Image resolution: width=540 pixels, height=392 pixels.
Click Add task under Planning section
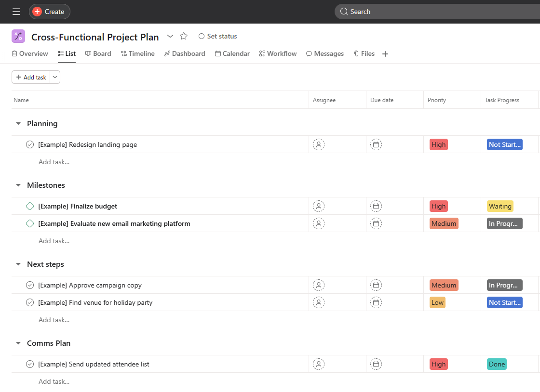54,162
